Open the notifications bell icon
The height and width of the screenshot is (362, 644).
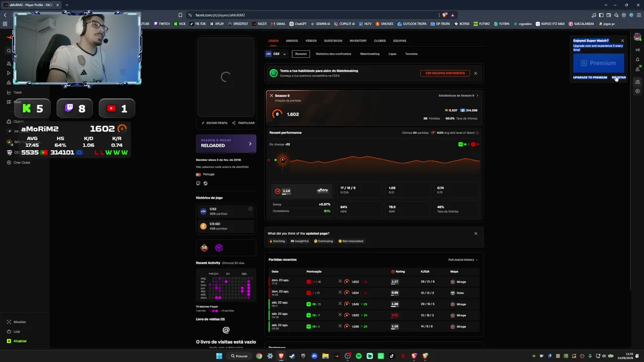tap(637, 59)
